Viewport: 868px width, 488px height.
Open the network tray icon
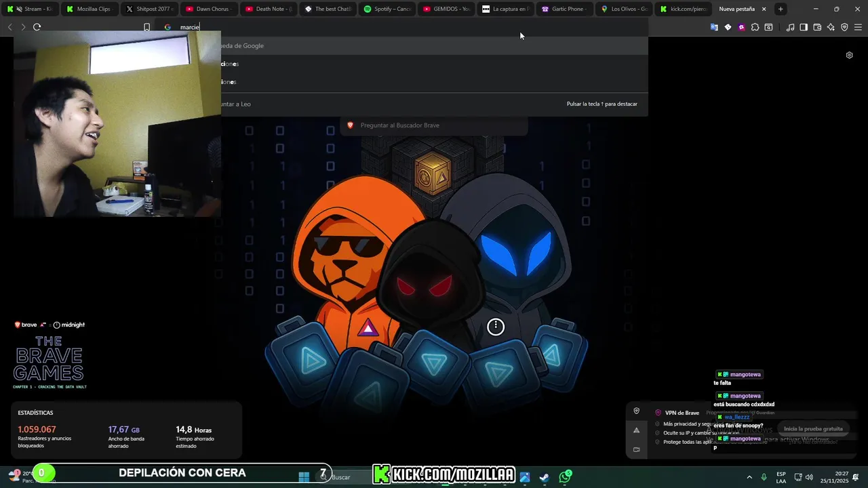[x=798, y=477]
